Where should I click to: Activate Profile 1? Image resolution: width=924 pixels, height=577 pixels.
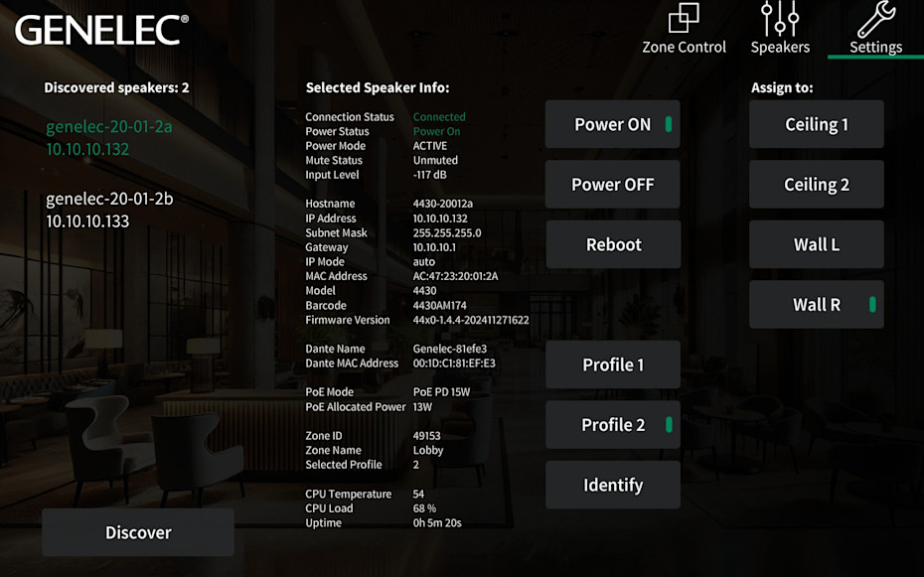click(x=613, y=364)
